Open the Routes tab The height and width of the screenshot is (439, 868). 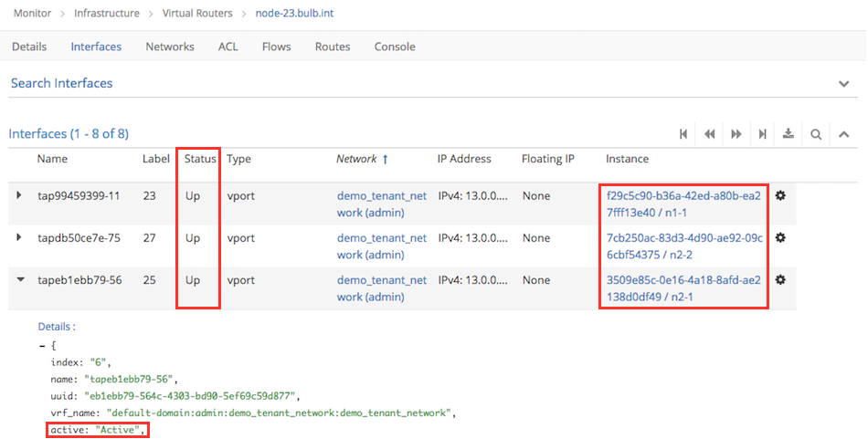click(333, 47)
